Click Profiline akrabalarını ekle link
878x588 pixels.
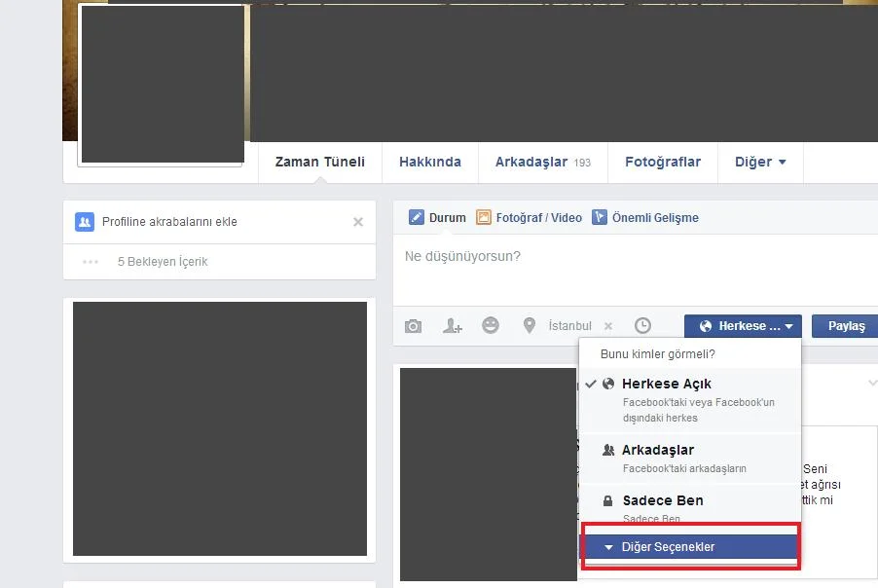point(169,222)
